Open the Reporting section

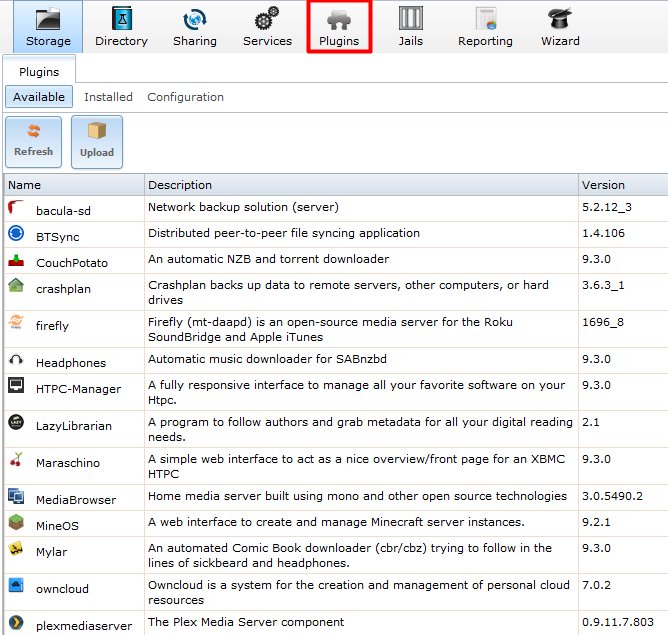coord(485,27)
